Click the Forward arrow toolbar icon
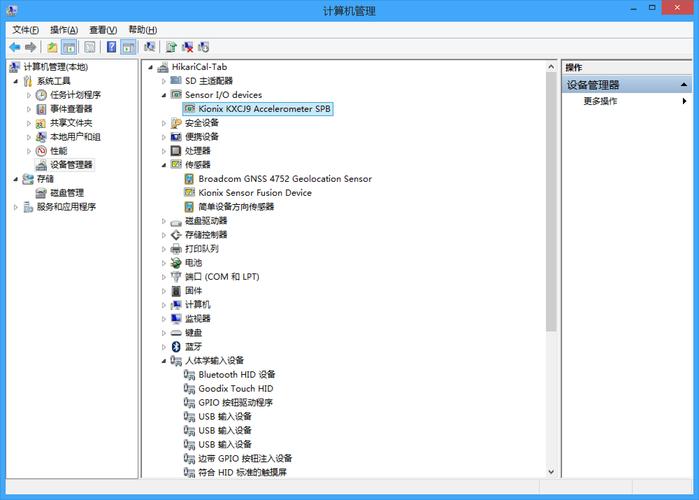Screen dimensions: 699x500 click(x=30, y=47)
